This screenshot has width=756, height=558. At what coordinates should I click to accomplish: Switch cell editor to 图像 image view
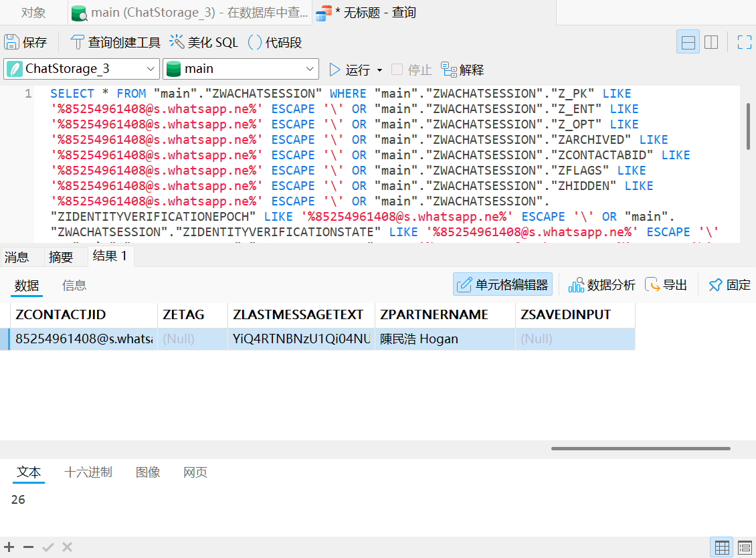[148, 472]
